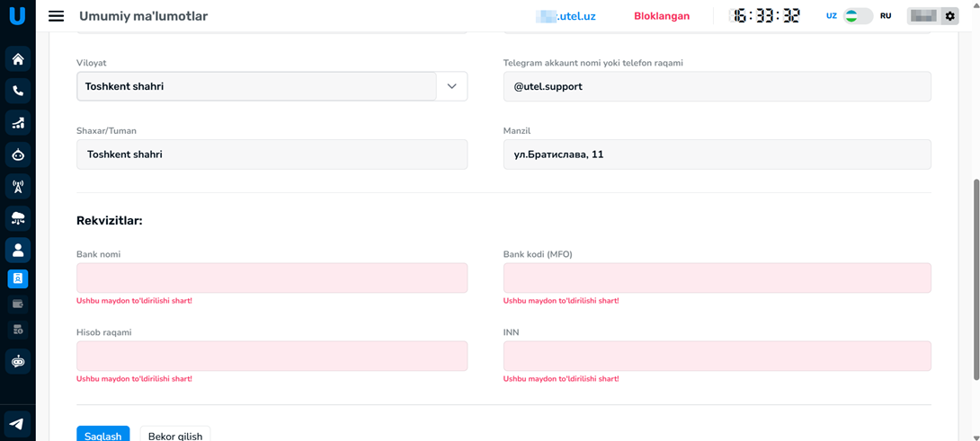
Task: Click the Bekor qilish button
Action: pyautogui.click(x=175, y=436)
